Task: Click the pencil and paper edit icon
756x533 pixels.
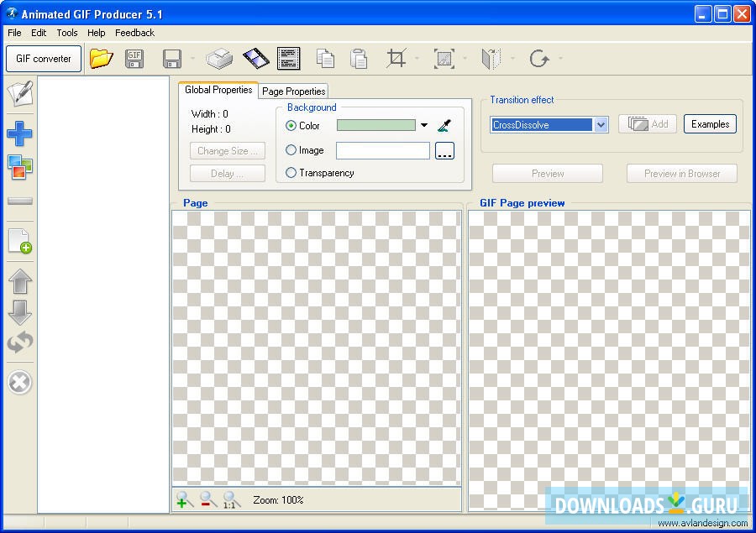Action: coord(20,93)
